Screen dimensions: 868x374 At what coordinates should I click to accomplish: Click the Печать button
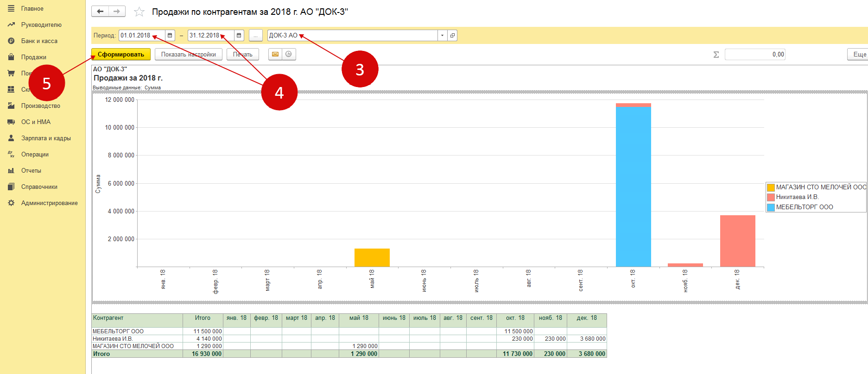tap(243, 54)
